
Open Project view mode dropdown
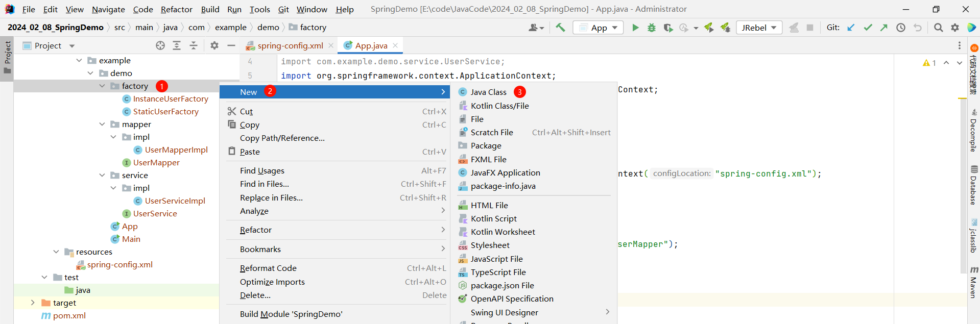click(x=72, y=46)
